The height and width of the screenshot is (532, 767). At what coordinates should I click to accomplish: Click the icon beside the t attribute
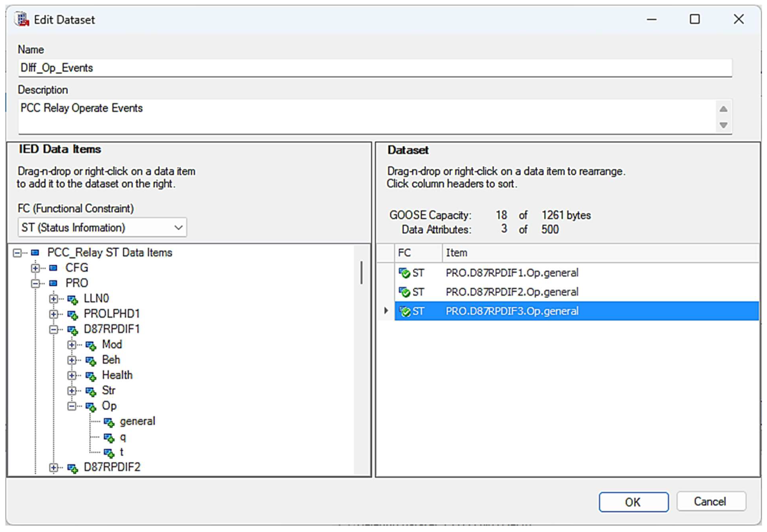tap(109, 453)
